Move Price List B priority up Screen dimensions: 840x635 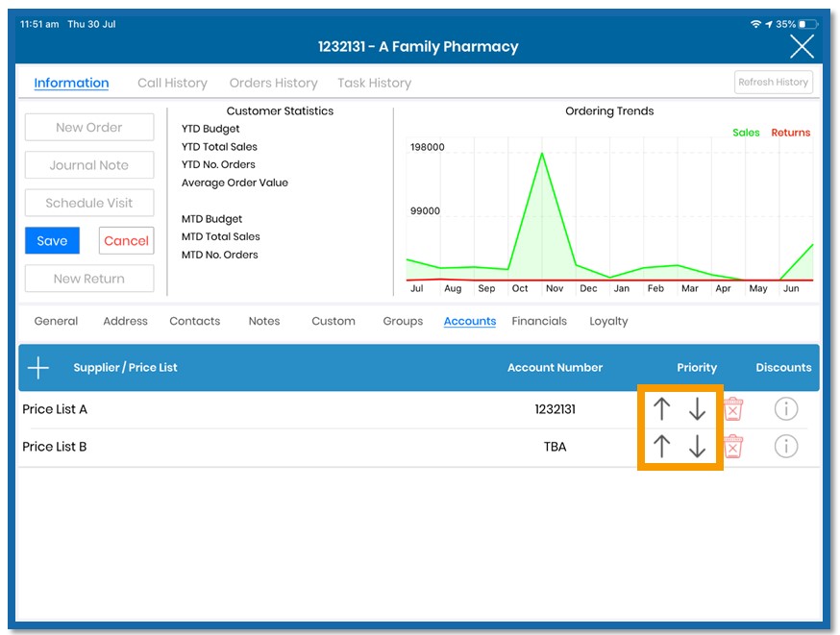pos(661,446)
